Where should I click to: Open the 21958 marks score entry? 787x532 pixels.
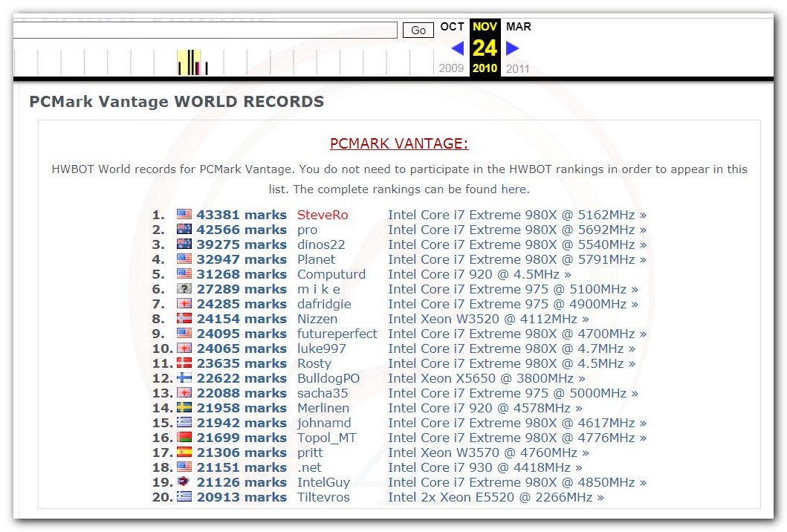click(242, 408)
